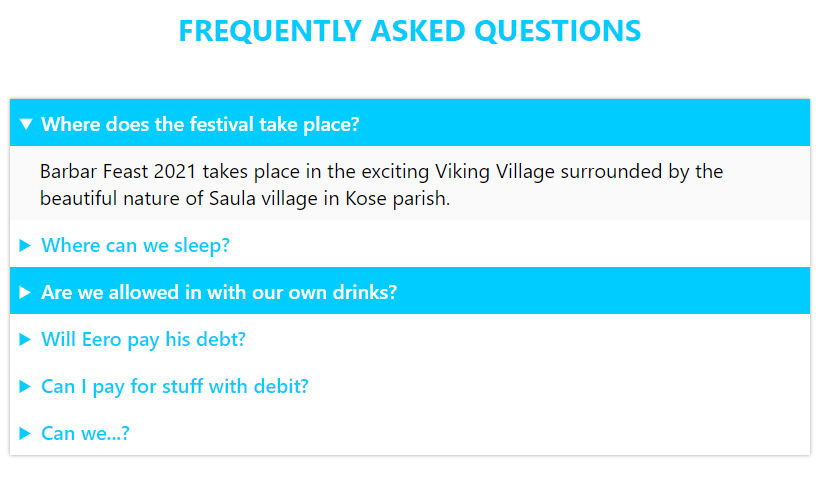
Task: Expand the triangle next to "Where can we sleep?"
Action: [26, 246]
